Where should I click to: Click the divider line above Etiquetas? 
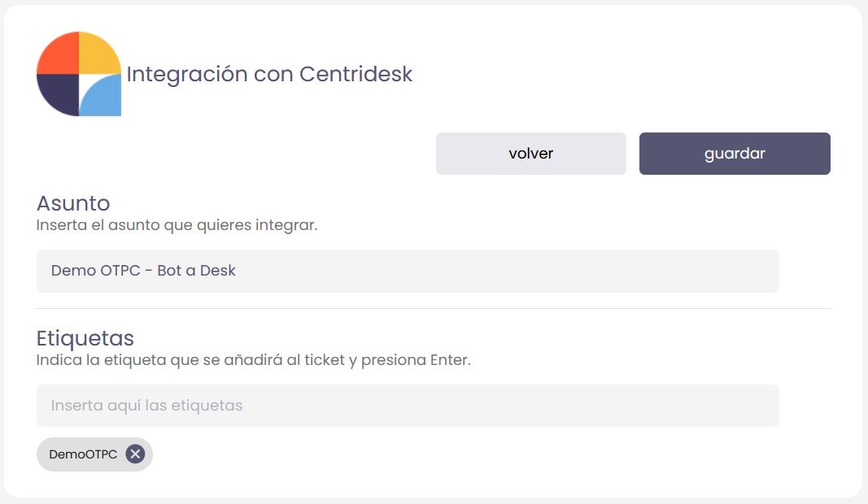[433, 309]
